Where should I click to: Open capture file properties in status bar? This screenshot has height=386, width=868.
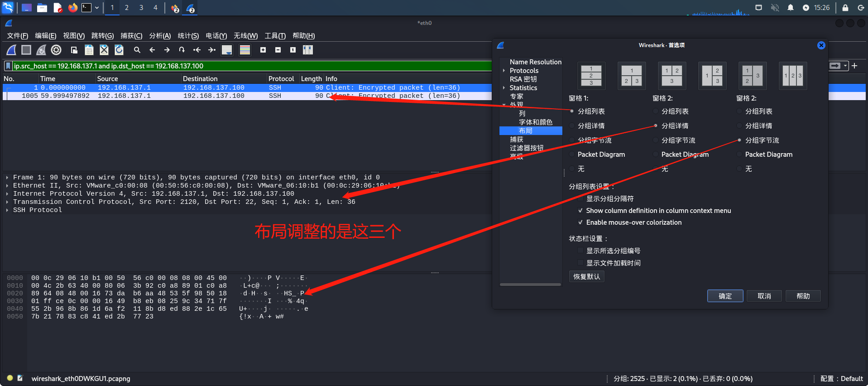pos(20,378)
